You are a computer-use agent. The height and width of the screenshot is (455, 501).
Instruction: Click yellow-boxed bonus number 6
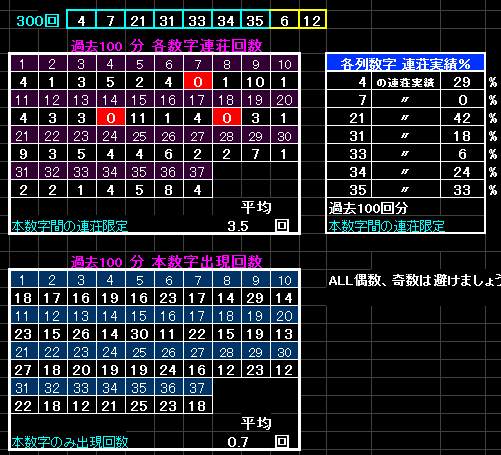284,20
